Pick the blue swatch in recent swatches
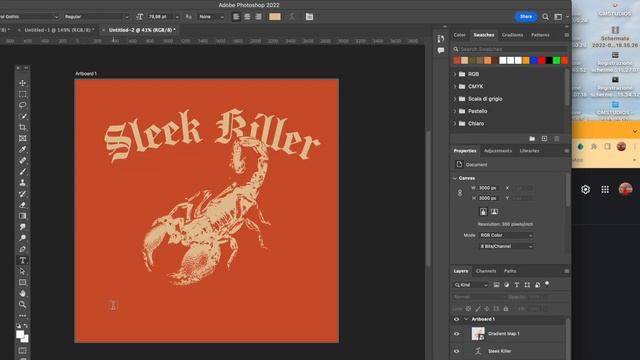Screen dimensions: 640x360 pyautogui.click(x=533, y=60)
